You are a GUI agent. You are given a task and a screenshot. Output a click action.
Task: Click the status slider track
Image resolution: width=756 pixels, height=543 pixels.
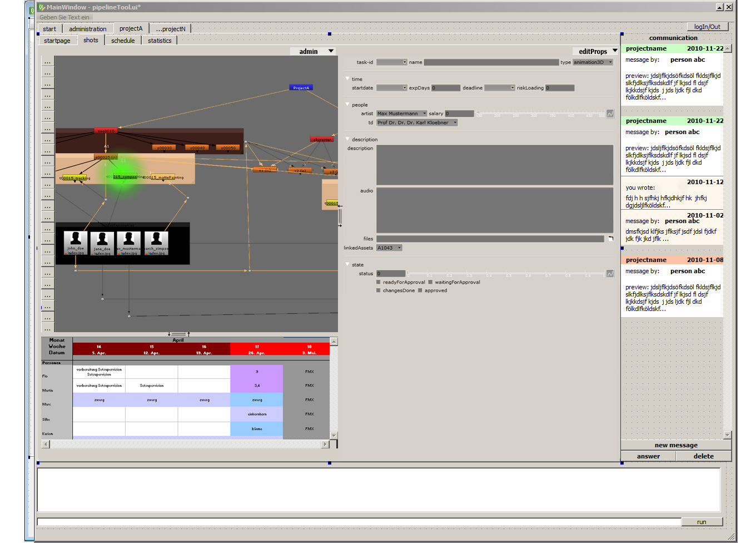coord(506,274)
